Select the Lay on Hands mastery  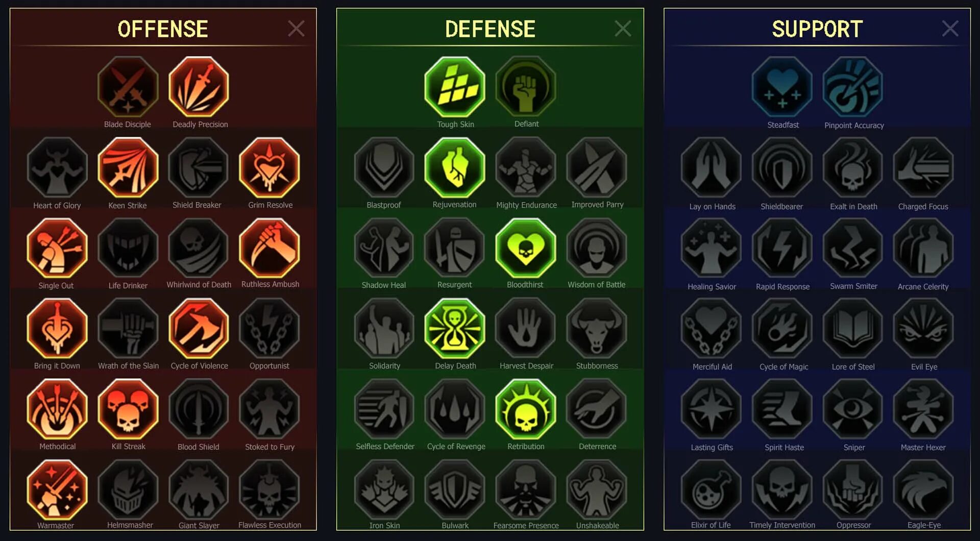pyautogui.click(x=711, y=167)
